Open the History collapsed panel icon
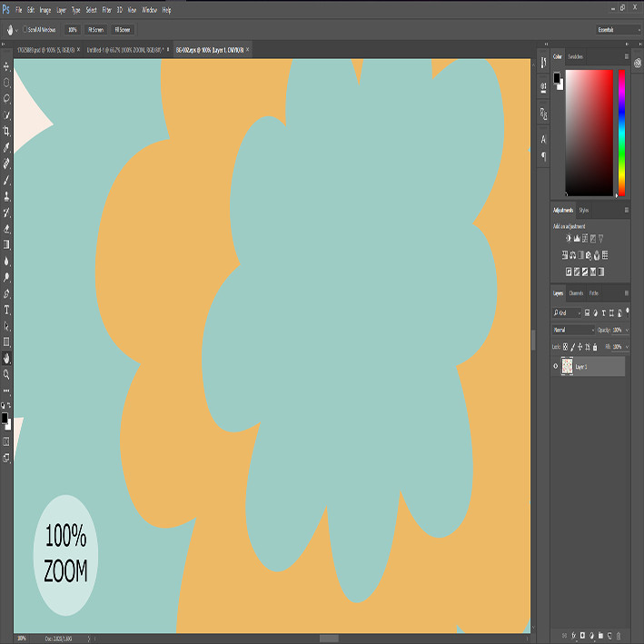The width and height of the screenshot is (644, 644). [543, 63]
